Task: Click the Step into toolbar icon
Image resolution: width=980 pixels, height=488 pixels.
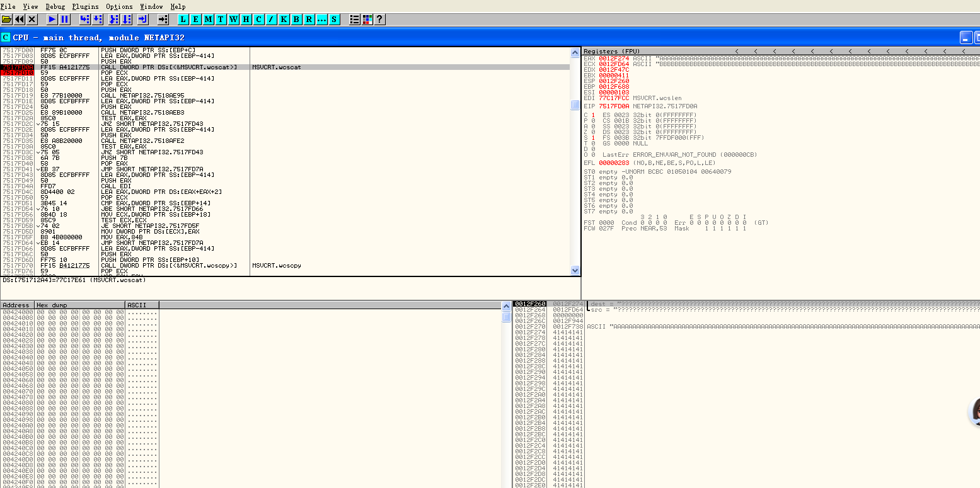Action: [85, 20]
